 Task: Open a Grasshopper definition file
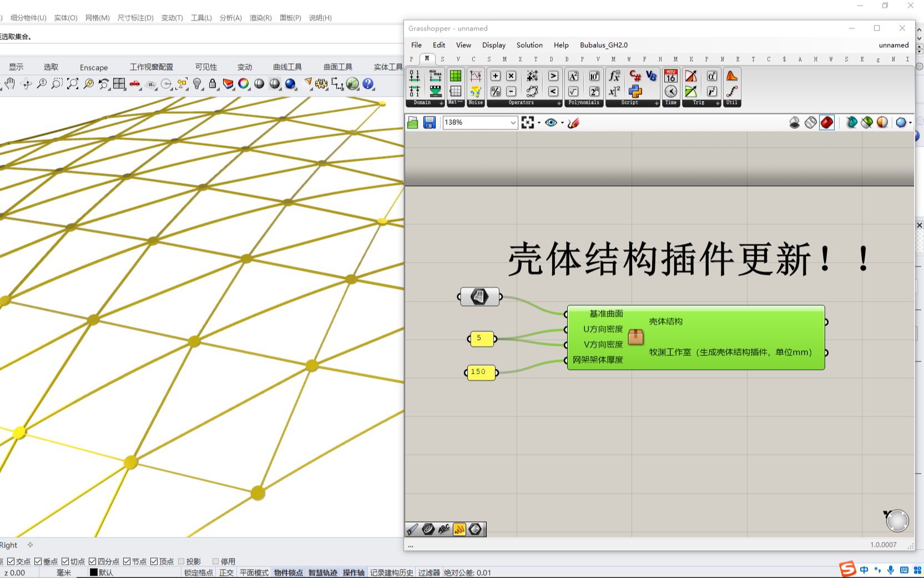(413, 122)
